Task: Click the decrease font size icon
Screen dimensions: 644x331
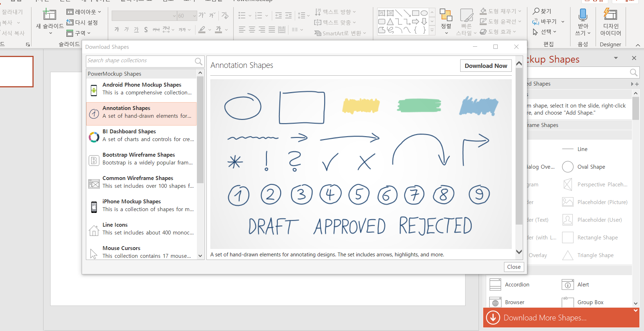Action: (x=212, y=15)
